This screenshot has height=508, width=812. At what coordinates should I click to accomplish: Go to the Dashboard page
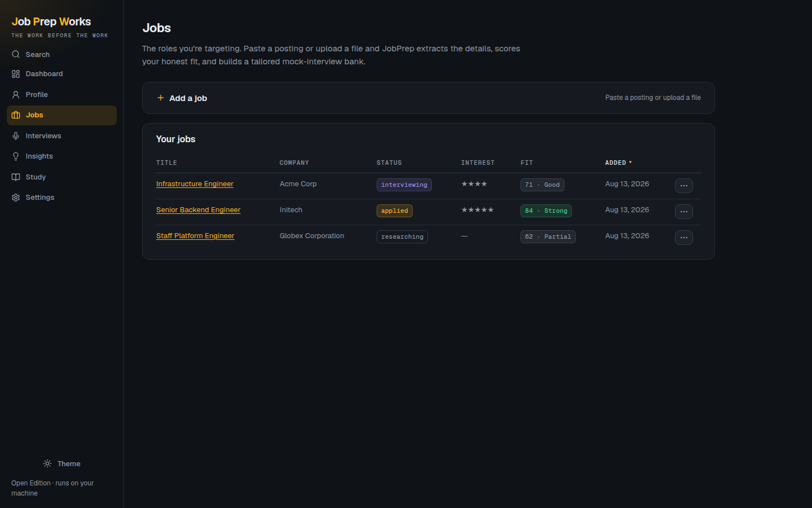[x=61, y=74]
